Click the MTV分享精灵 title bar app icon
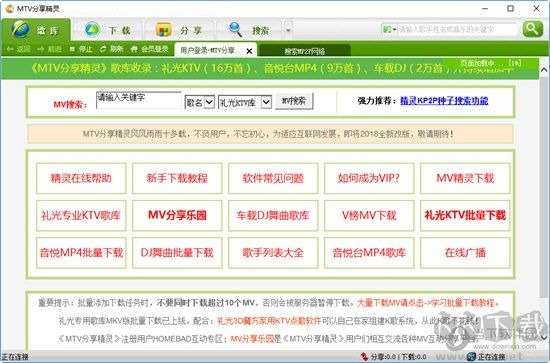 pos(9,8)
